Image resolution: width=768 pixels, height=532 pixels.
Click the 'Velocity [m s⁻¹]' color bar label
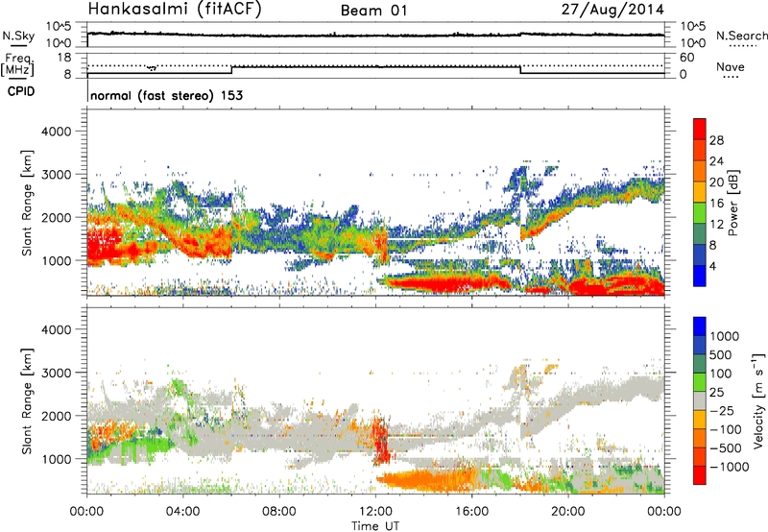click(x=758, y=400)
